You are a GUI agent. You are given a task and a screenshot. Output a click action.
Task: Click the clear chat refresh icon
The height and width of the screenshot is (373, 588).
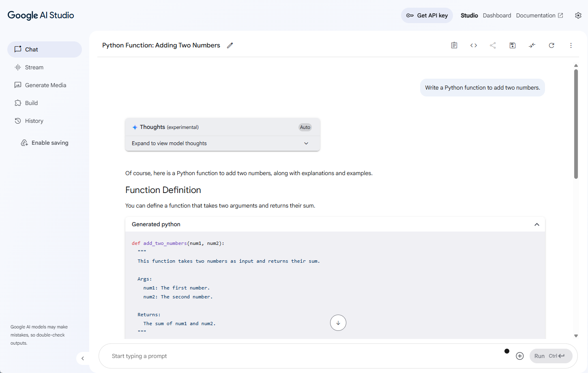pyautogui.click(x=552, y=45)
